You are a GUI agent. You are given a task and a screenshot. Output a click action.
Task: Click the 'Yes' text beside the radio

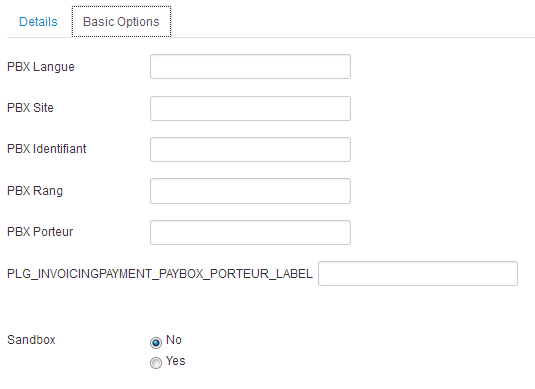tap(175, 361)
